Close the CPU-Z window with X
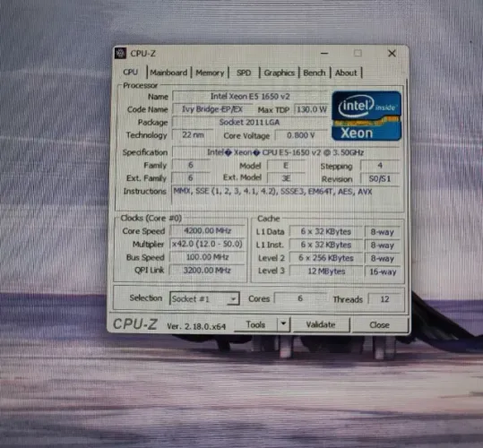The height and width of the screenshot is (448, 483). click(x=392, y=53)
